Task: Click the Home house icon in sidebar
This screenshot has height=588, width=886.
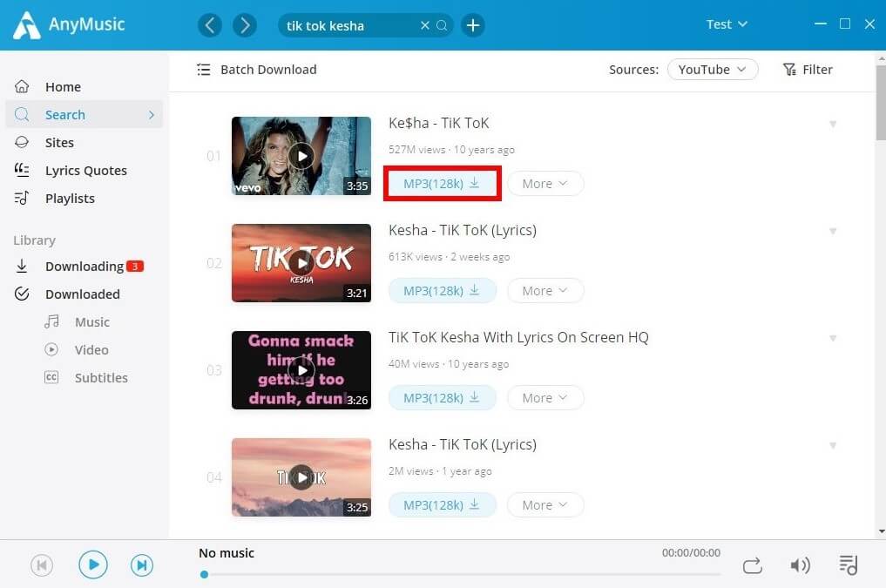Action: 22,86
